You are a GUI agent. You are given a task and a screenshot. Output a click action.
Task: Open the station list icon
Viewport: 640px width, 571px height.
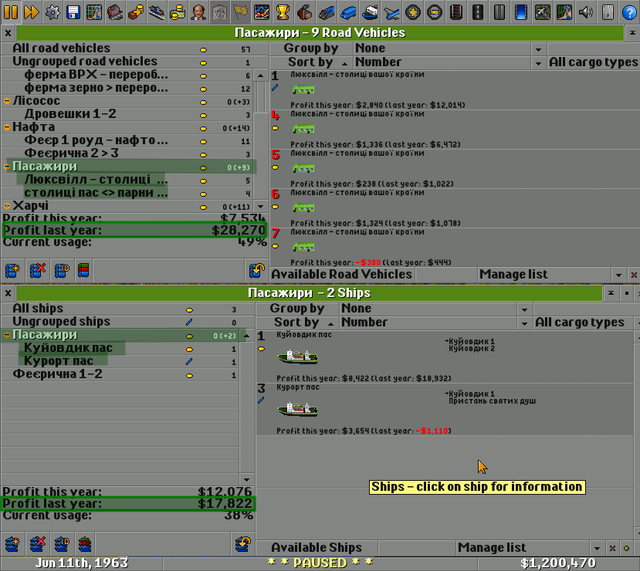pyautogui.click(x=157, y=11)
